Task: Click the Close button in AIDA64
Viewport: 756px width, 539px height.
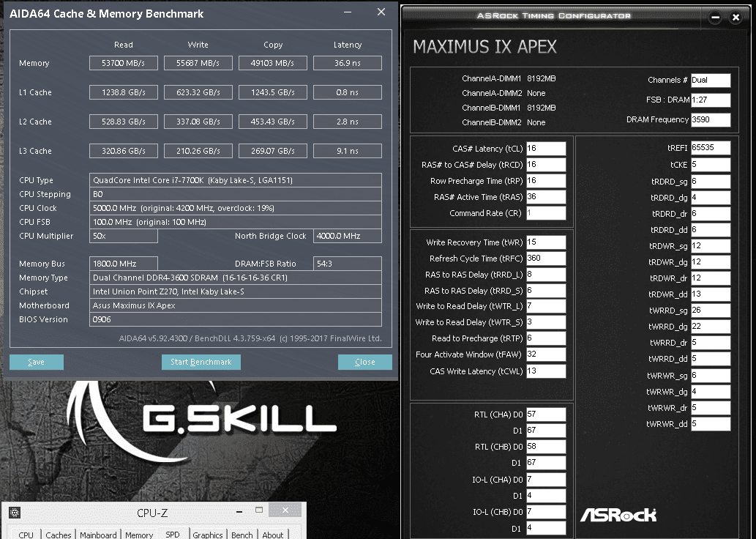Action: coord(365,362)
